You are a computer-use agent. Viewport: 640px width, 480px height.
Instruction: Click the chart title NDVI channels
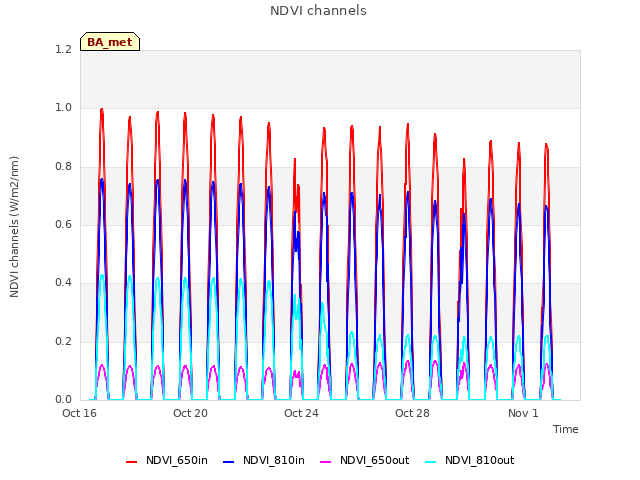click(318, 11)
